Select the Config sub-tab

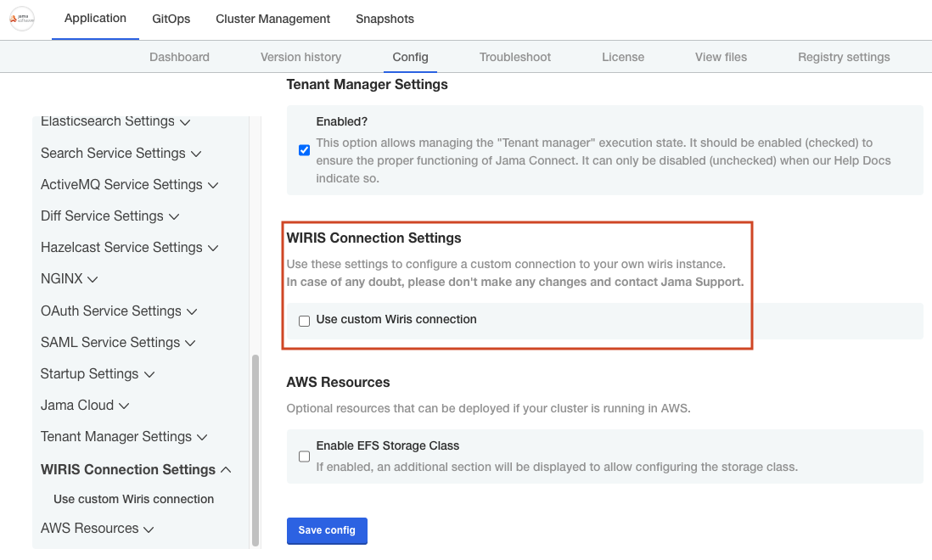point(410,57)
